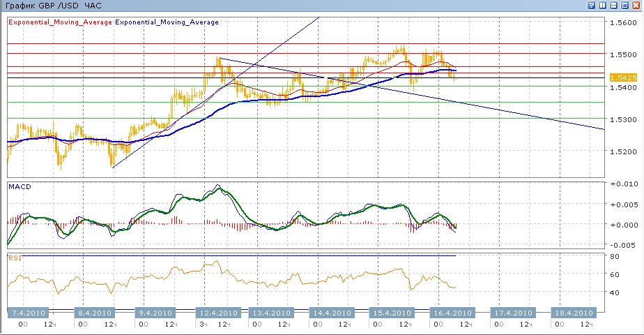Click the vertical split layout icon
The height and width of the screenshot is (335, 644).
click(604, 6)
